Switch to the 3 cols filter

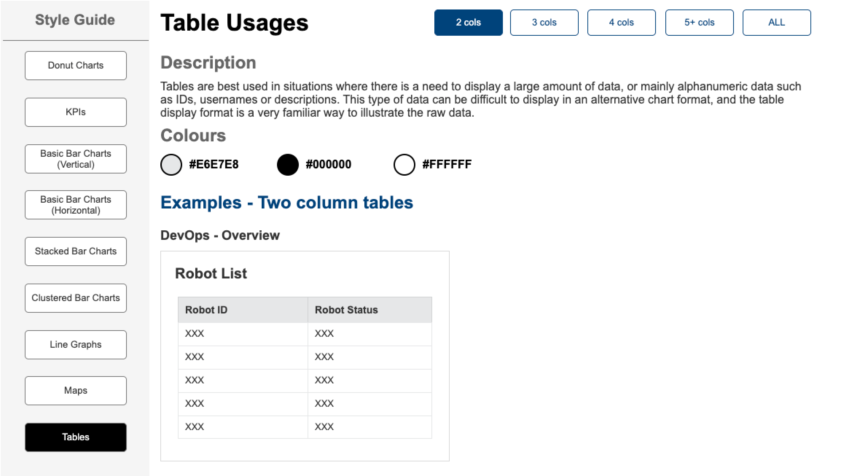tap(544, 23)
